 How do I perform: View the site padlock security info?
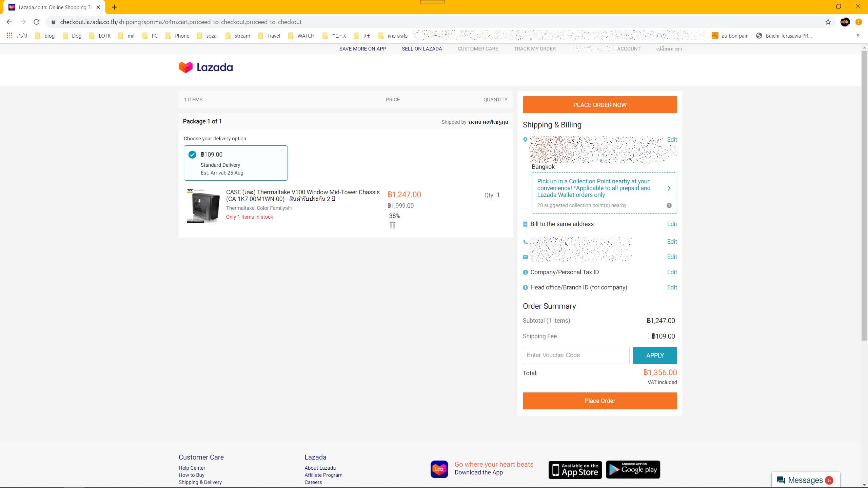53,22
